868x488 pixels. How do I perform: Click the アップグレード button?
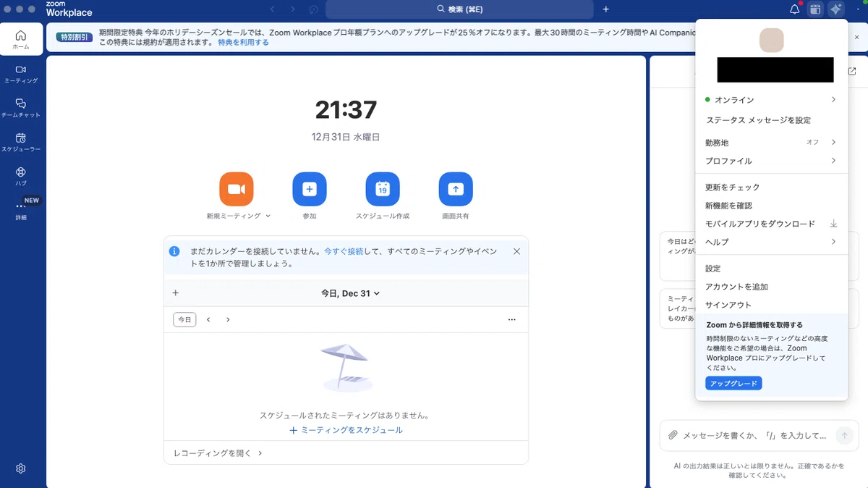point(733,383)
